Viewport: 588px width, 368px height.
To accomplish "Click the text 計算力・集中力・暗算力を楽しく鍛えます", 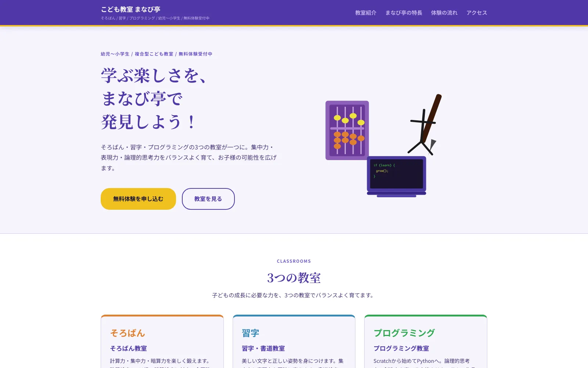I will (160, 361).
